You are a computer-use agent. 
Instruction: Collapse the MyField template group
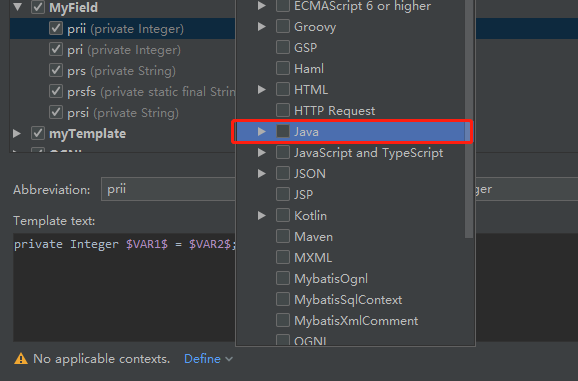pos(17,7)
